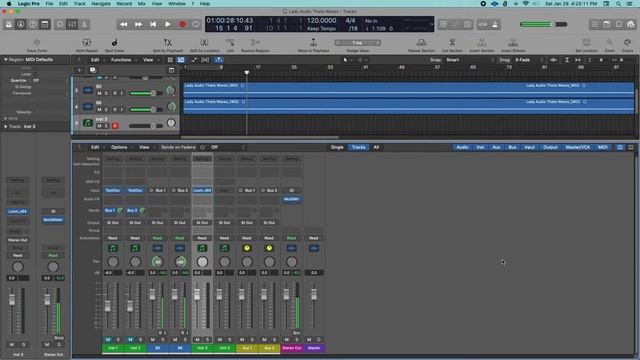The width and height of the screenshot is (640, 360).
Task: Toggle count-in button in control bar
Action: (x=483, y=24)
